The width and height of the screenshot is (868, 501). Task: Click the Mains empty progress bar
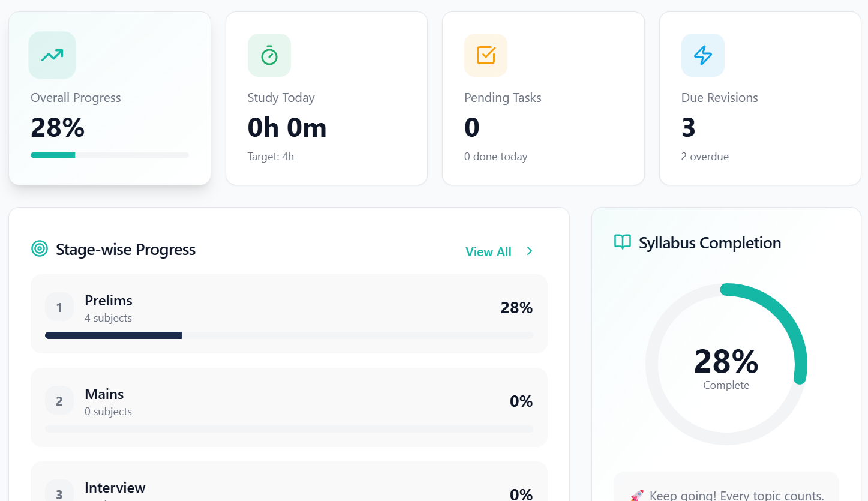click(x=289, y=429)
